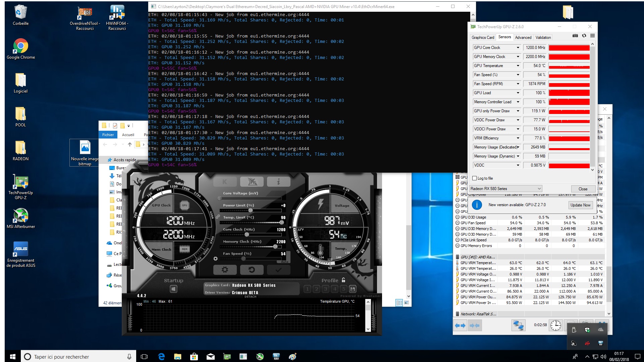
Task: Adjust the Power Limit slider handle
Action: [250, 210]
